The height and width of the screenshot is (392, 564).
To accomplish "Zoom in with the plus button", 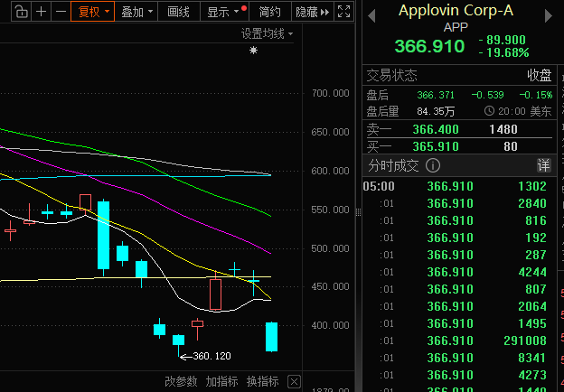I will tap(41, 12).
